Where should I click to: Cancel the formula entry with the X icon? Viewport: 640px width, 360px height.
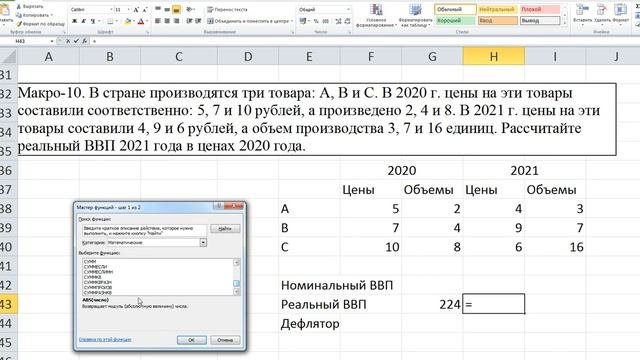[x=68, y=41]
